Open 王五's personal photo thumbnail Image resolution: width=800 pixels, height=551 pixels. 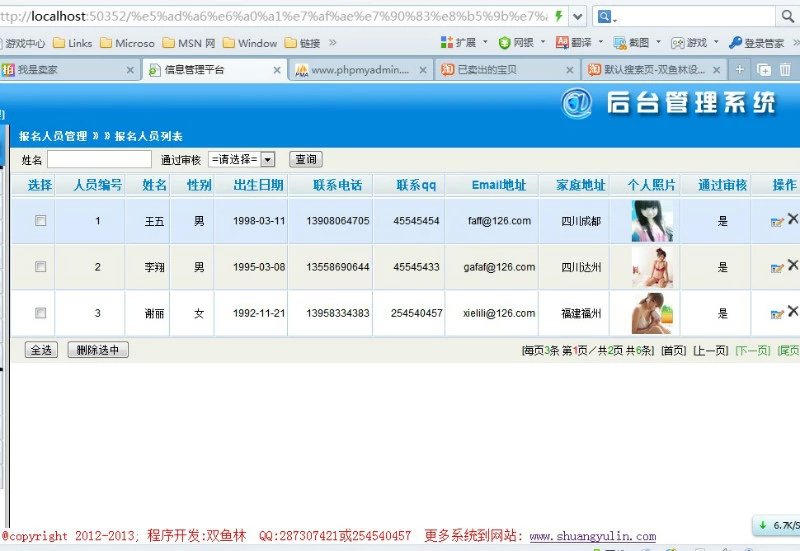652,221
